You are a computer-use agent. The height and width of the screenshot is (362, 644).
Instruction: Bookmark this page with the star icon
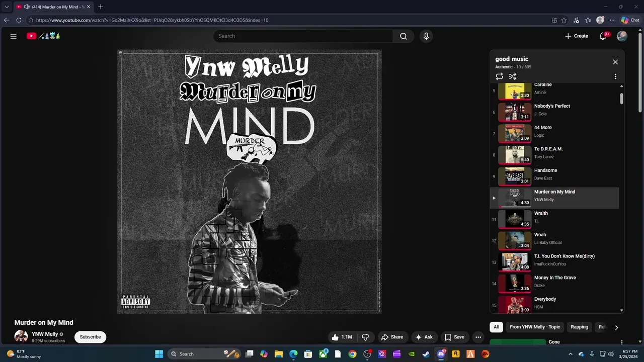[x=564, y=20]
